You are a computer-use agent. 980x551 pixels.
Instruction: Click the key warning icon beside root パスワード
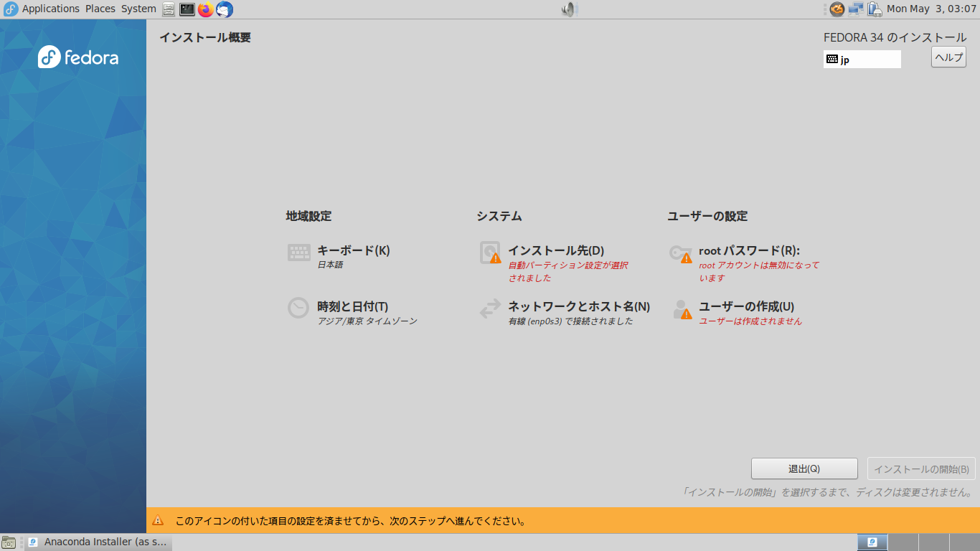681,253
